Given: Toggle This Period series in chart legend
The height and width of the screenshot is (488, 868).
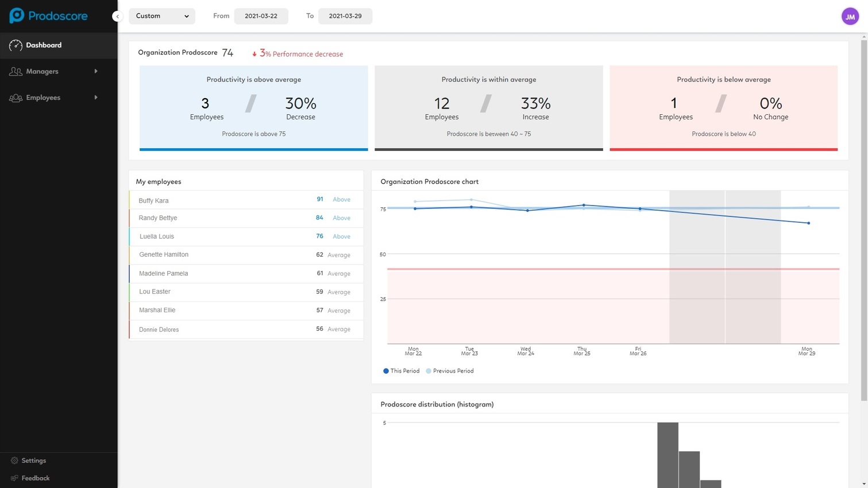Looking at the screenshot, I should [401, 371].
